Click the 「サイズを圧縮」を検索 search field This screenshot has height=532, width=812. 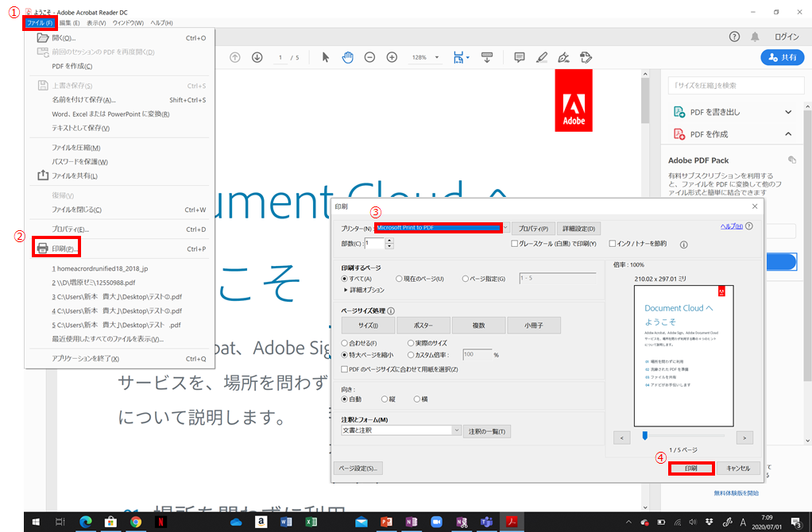[736, 86]
